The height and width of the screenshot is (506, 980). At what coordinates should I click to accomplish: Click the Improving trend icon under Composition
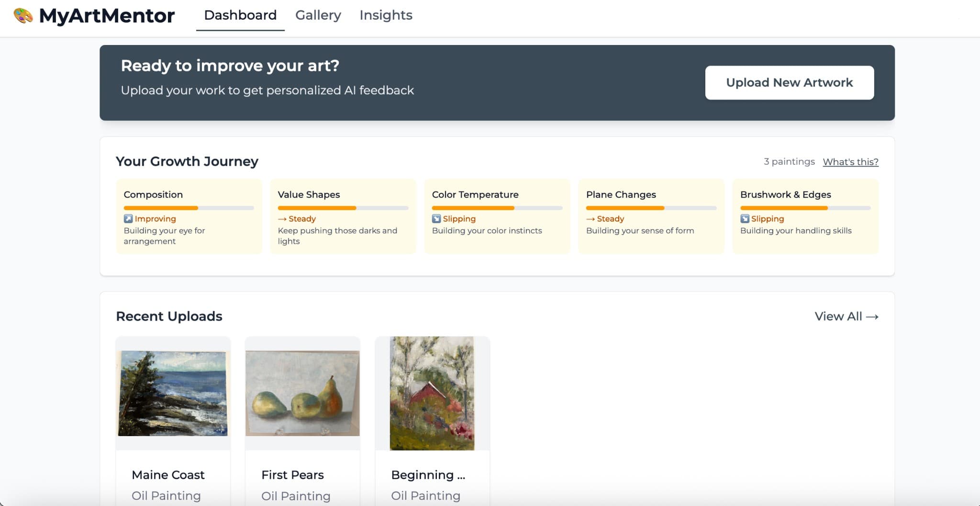pos(128,219)
